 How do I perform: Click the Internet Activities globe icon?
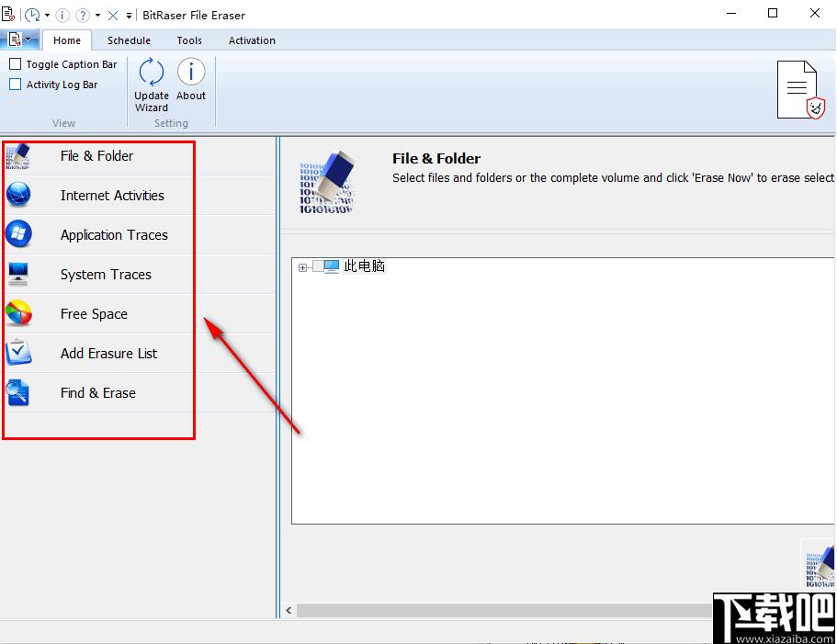18,195
